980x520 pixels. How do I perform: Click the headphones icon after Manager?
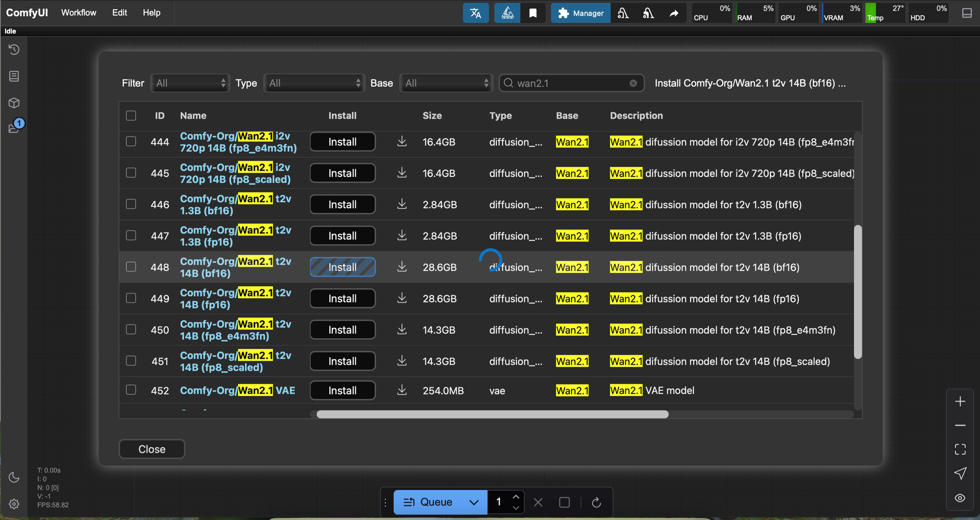click(623, 13)
